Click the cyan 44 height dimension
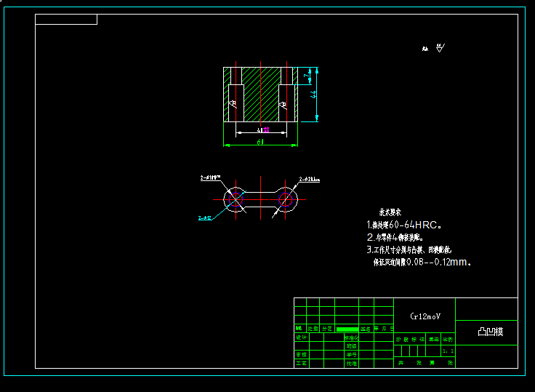This screenshot has width=535, height=392. tap(313, 95)
